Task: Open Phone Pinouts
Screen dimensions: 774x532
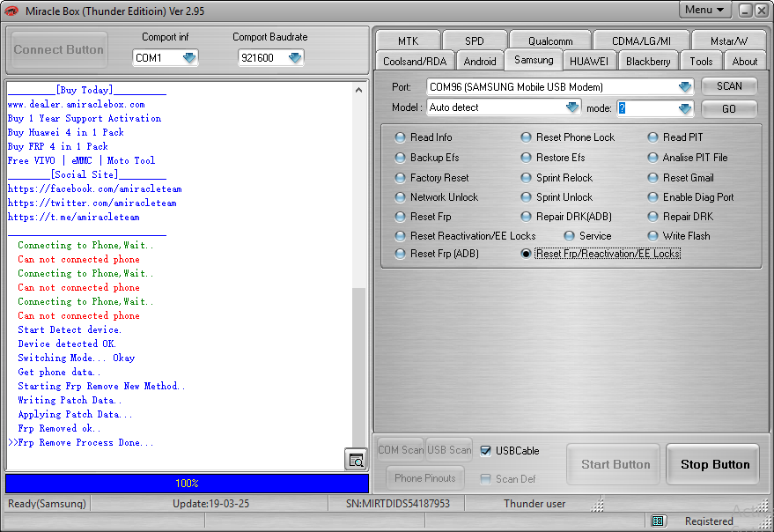Action: (x=425, y=477)
